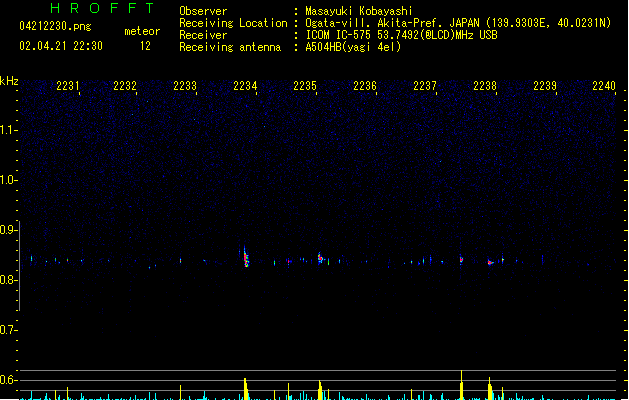Click the timestamp 02.04.21 22:30
Screen dimensions: 629x400
pyautogui.click(x=61, y=46)
